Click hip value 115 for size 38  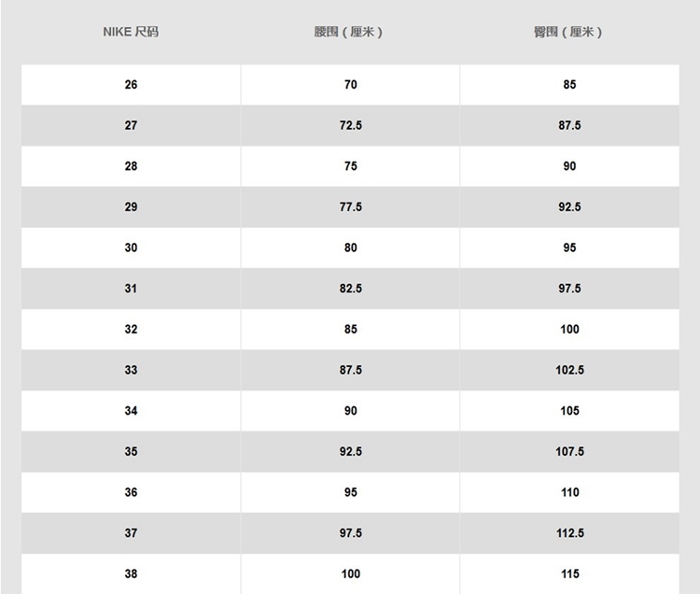pyautogui.click(x=569, y=573)
